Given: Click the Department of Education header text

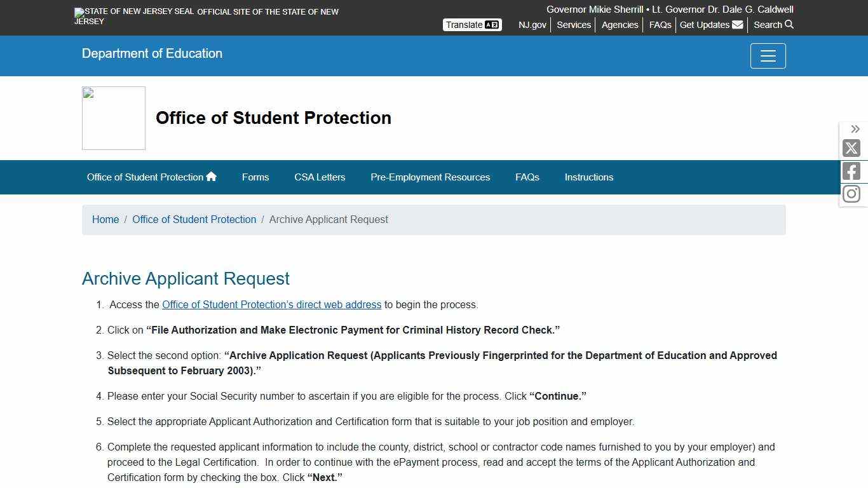Looking at the screenshot, I should click(152, 53).
